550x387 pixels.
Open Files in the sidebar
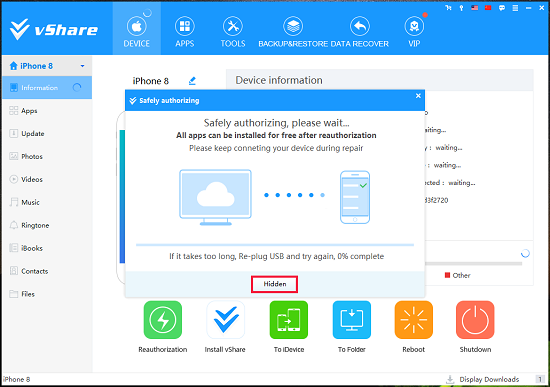(x=47, y=294)
